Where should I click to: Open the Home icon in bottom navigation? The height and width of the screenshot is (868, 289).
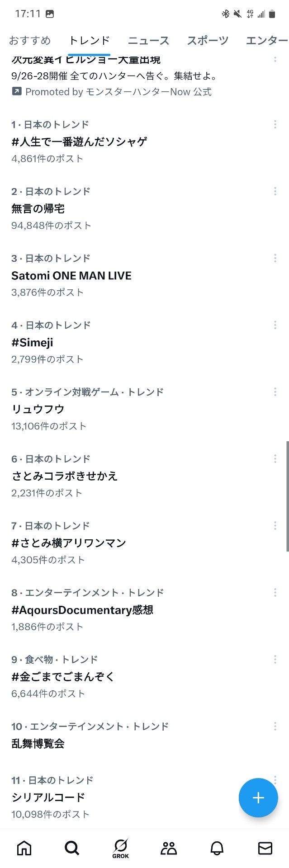(x=24, y=848)
